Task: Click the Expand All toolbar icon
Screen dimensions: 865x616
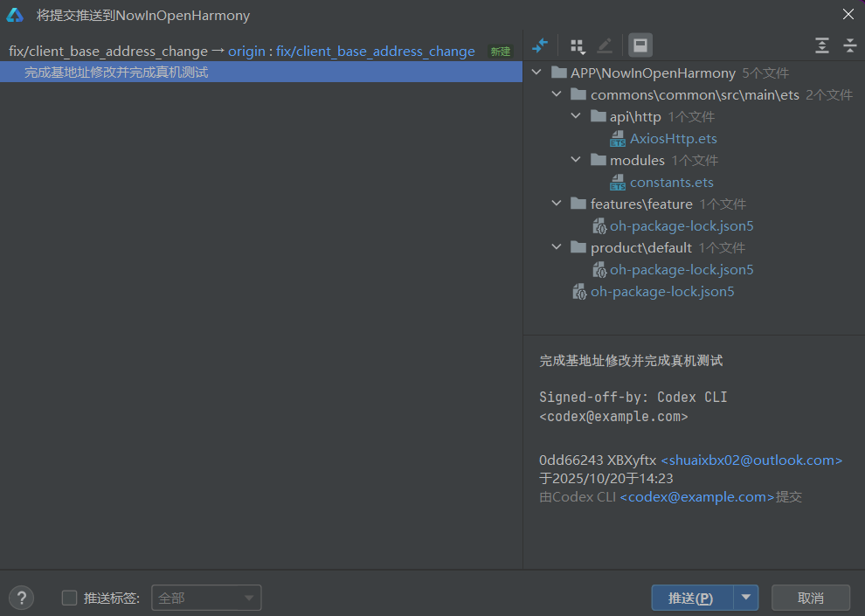Action: [821, 45]
